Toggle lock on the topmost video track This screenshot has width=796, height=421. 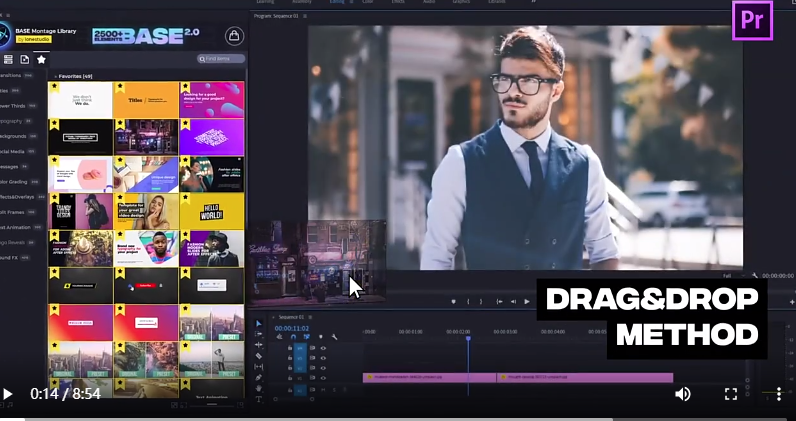(x=290, y=348)
